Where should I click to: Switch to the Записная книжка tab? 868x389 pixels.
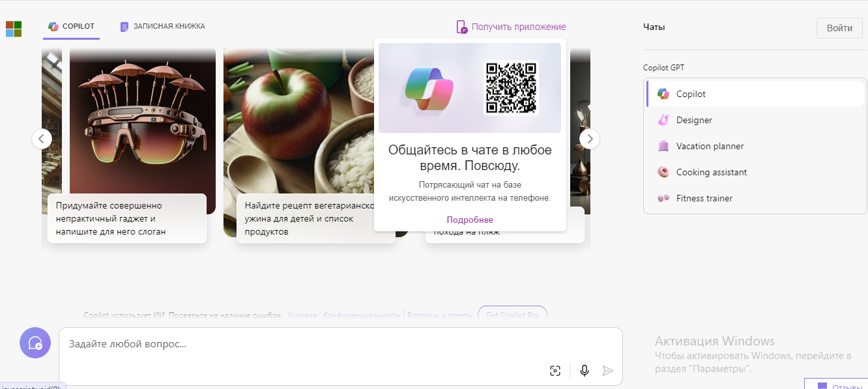pyautogui.click(x=162, y=26)
